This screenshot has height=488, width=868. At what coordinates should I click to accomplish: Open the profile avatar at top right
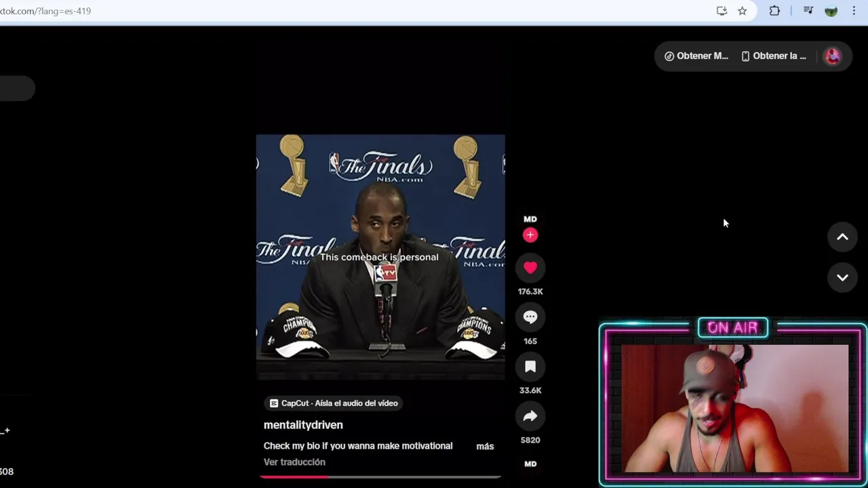832,56
